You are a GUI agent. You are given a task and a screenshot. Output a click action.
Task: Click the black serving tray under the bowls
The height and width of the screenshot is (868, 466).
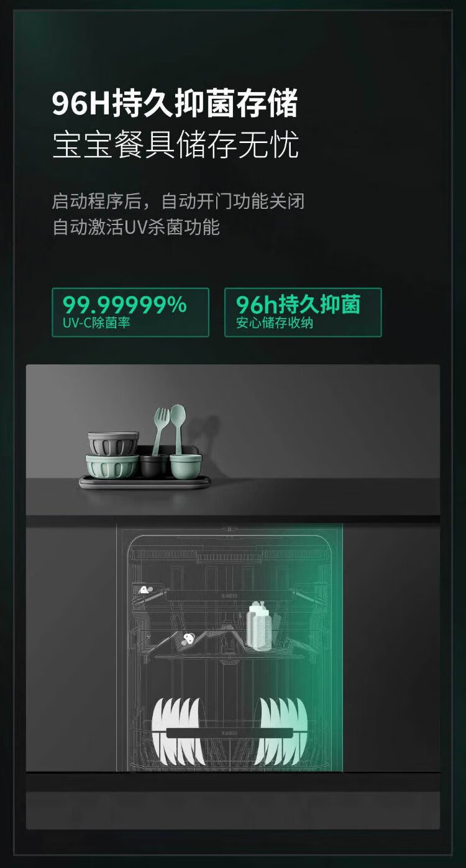(x=144, y=482)
